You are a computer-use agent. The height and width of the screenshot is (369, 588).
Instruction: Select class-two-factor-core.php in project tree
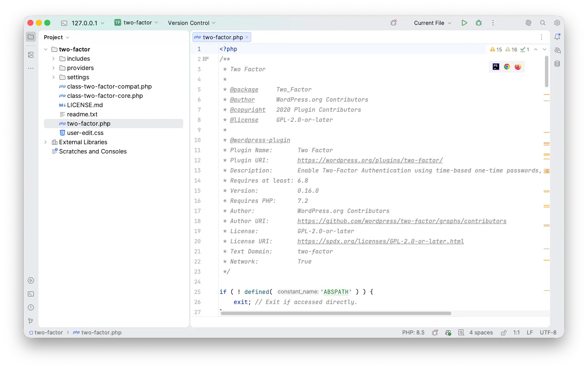105,96
